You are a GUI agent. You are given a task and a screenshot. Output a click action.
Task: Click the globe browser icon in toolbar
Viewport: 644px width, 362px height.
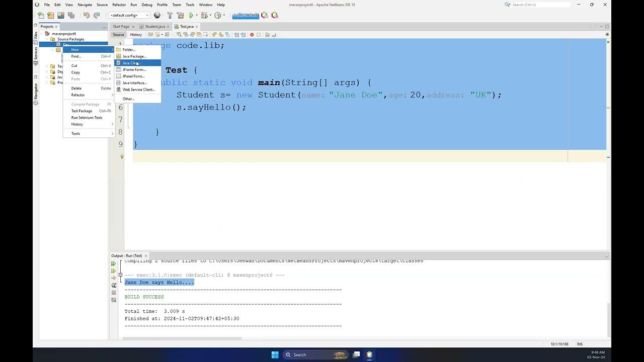(157, 15)
